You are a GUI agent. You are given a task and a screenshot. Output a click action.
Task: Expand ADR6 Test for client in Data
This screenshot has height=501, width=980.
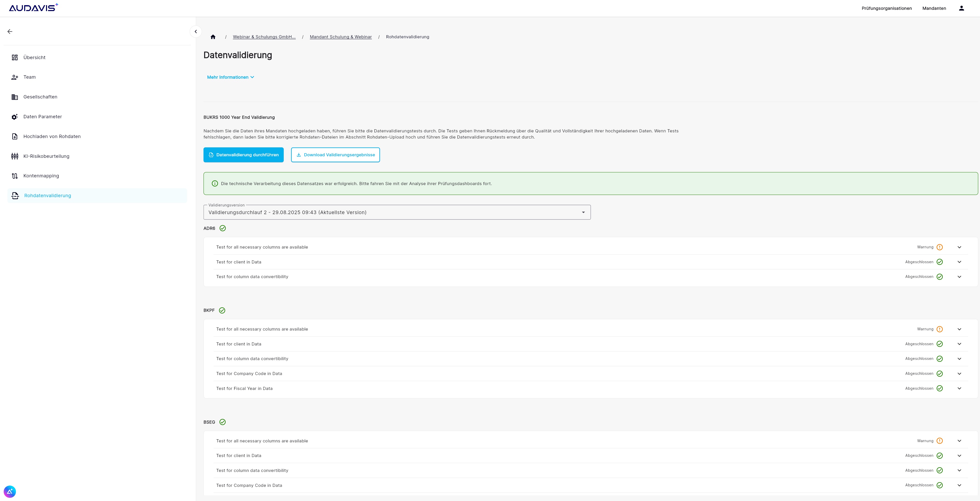959,262
